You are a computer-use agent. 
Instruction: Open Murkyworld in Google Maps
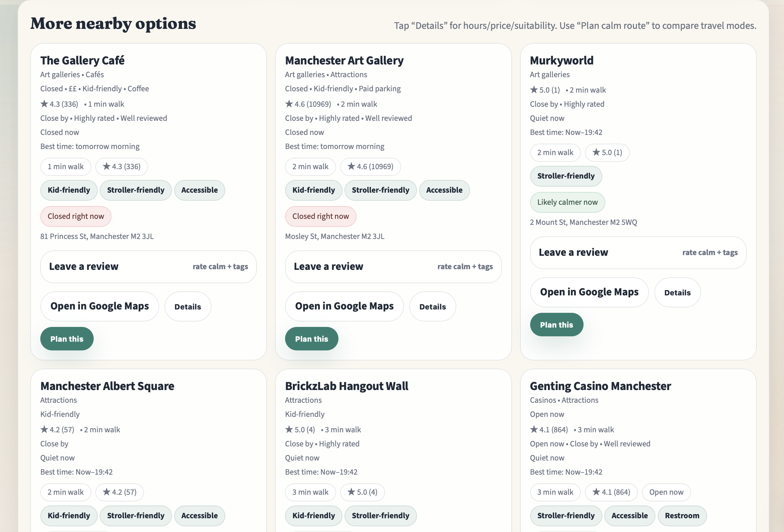(x=589, y=292)
